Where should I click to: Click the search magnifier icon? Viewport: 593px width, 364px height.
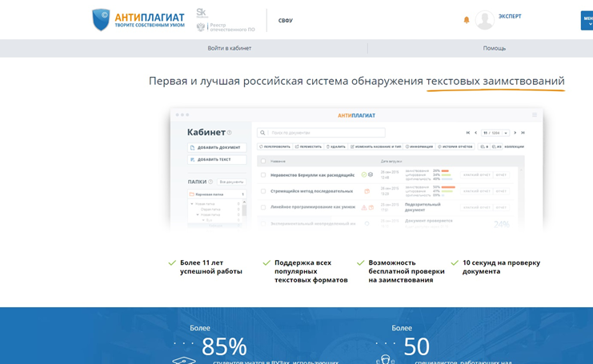(262, 133)
